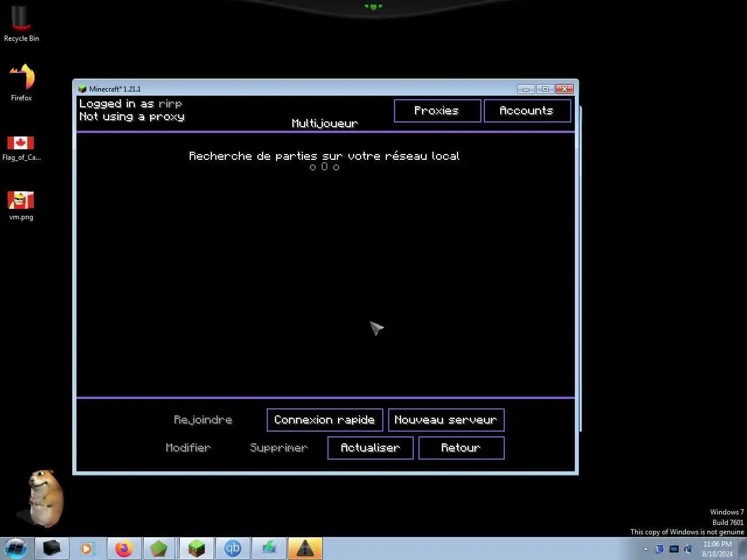Click the Show Desktop strip beside the clock
This screenshot has height=560, width=747.
click(743, 549)
